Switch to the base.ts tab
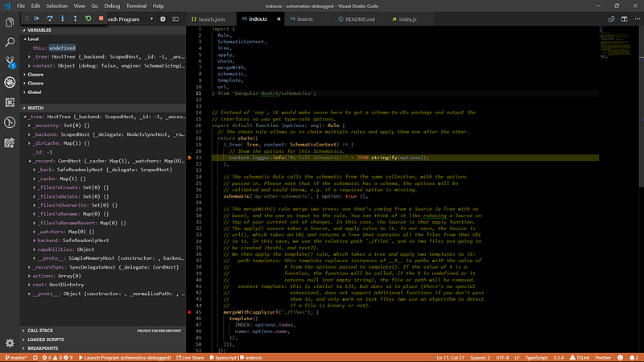The height and width of the screenshot is (362, 644). point(305,19)
